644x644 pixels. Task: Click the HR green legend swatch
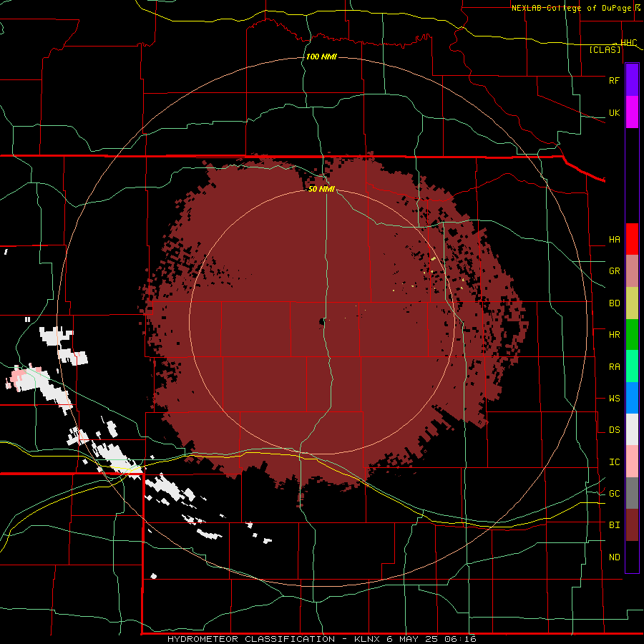click(632, 334)
